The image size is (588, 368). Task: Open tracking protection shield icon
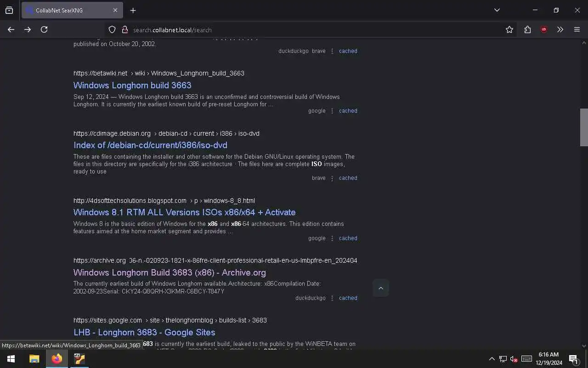(112, 29)
